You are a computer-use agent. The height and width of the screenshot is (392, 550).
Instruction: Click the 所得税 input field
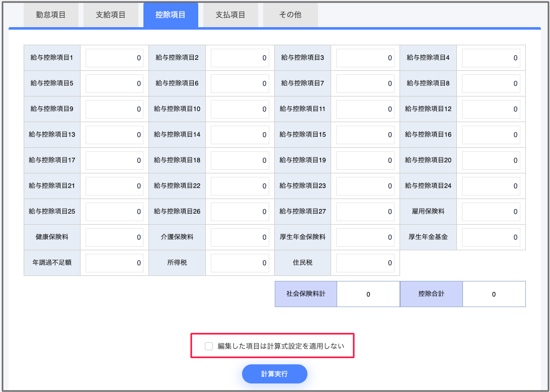(x=240, y=263)
